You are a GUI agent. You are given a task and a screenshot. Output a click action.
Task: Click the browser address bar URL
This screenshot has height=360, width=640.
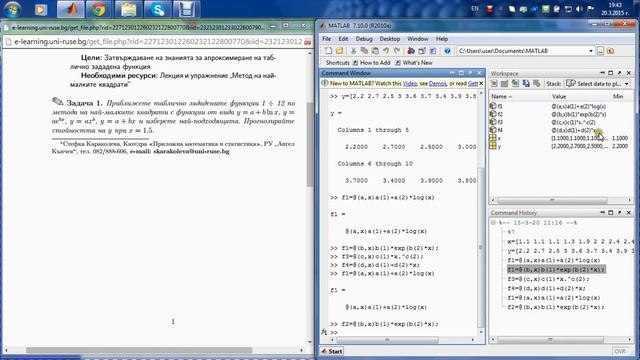click(158, 42)
